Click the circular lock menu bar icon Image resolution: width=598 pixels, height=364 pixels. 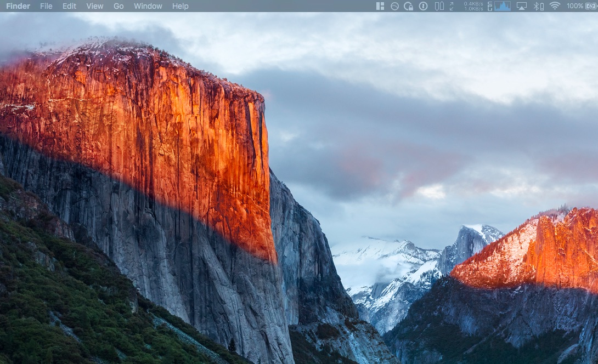(x=409, y=6)
